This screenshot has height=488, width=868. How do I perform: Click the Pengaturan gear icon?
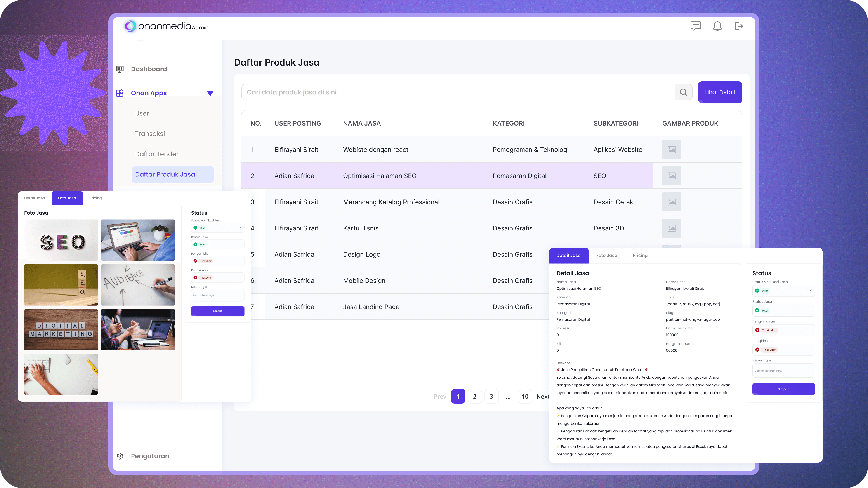[x=120, y=456]
